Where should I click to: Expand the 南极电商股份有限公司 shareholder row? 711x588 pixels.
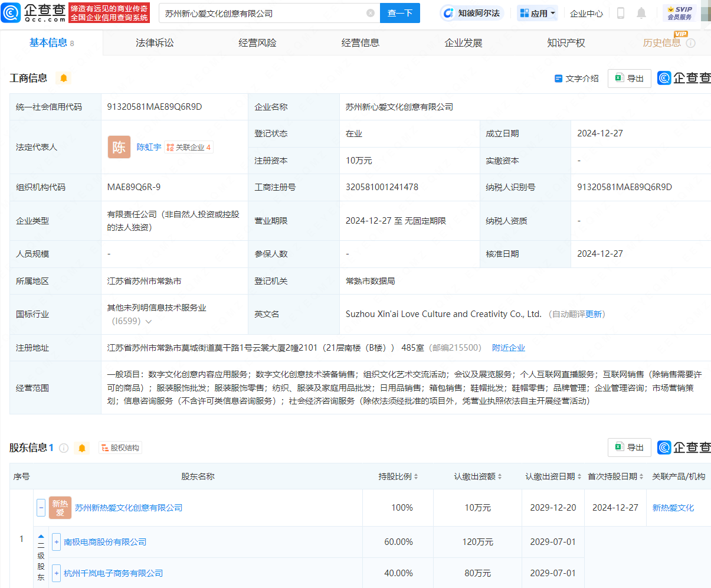click(56, 542)
